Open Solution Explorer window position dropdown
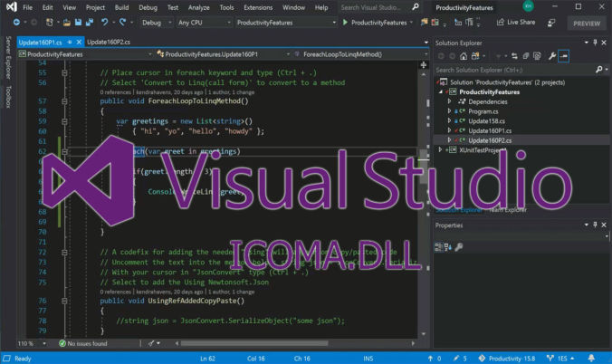The height and width of the screenshot is (364, 612). (587, 43)
